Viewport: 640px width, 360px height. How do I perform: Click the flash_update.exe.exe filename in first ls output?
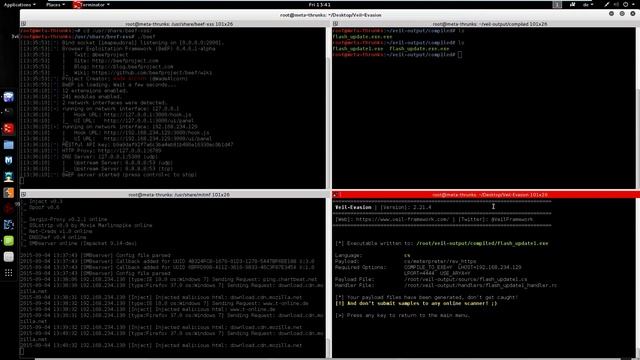(362, 37)
